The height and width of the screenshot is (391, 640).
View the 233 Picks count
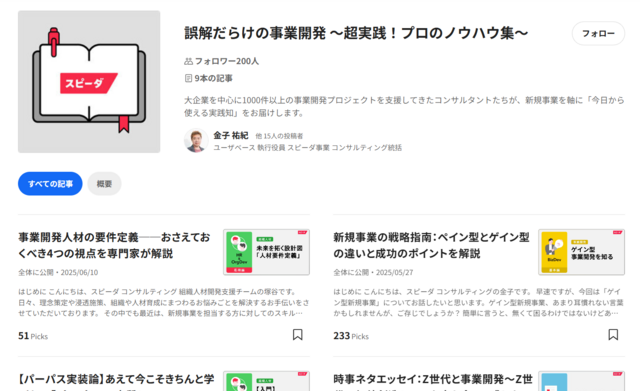351,336
